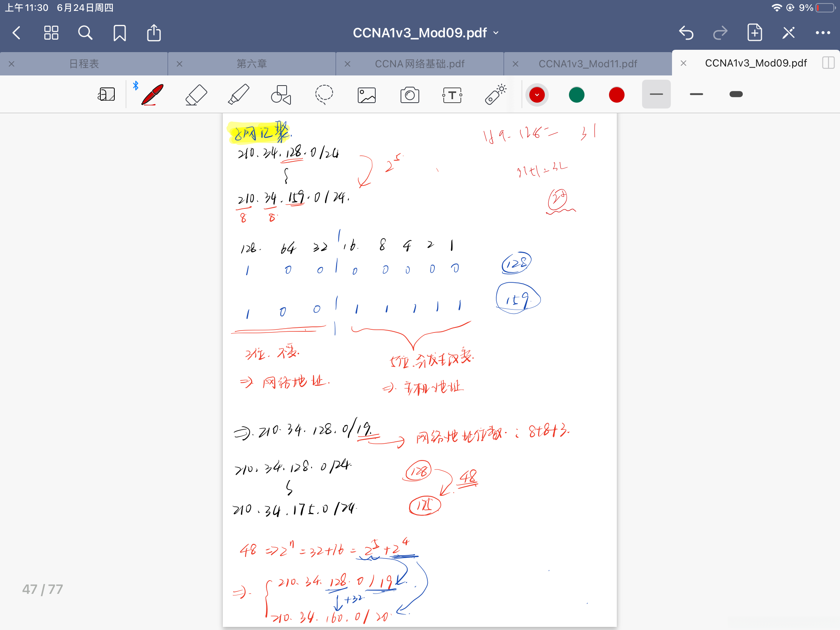
Task: Open the Camera tool
Action: [x=410, y=94]
